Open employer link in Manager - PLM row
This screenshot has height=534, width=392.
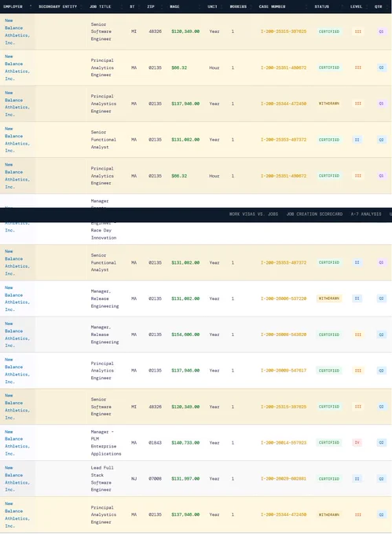click(x=17, y=443)
